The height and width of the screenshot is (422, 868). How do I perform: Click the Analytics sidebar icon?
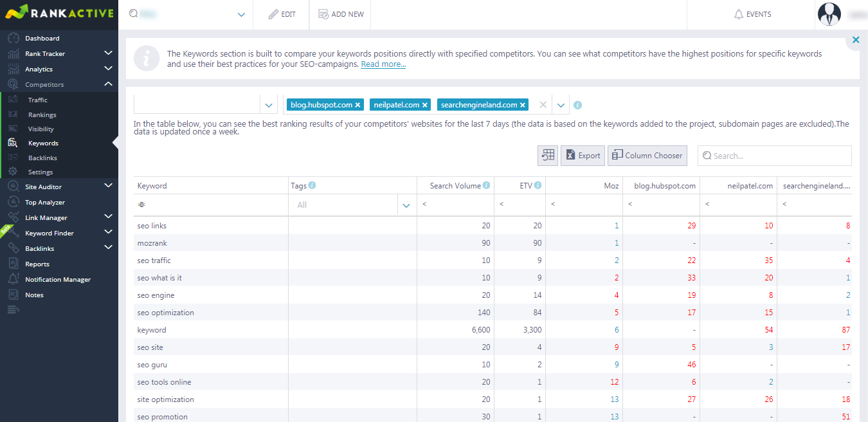point(13,69)
